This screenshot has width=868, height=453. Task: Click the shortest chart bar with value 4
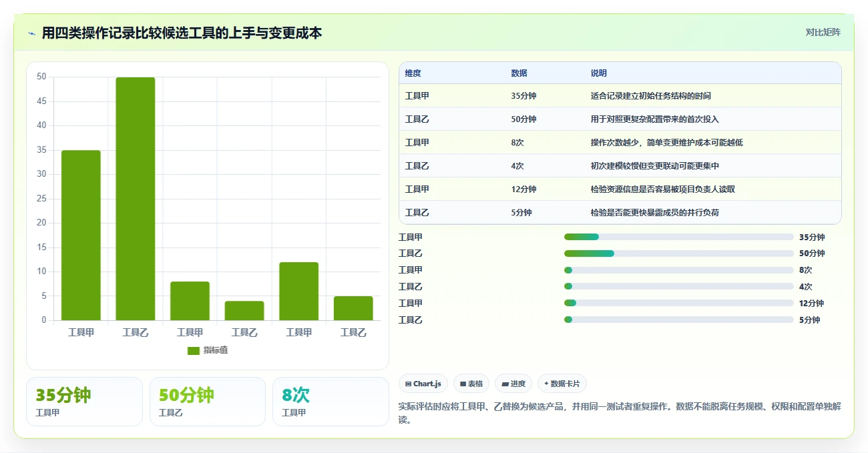pyautogui.click(x=244, y=311)
